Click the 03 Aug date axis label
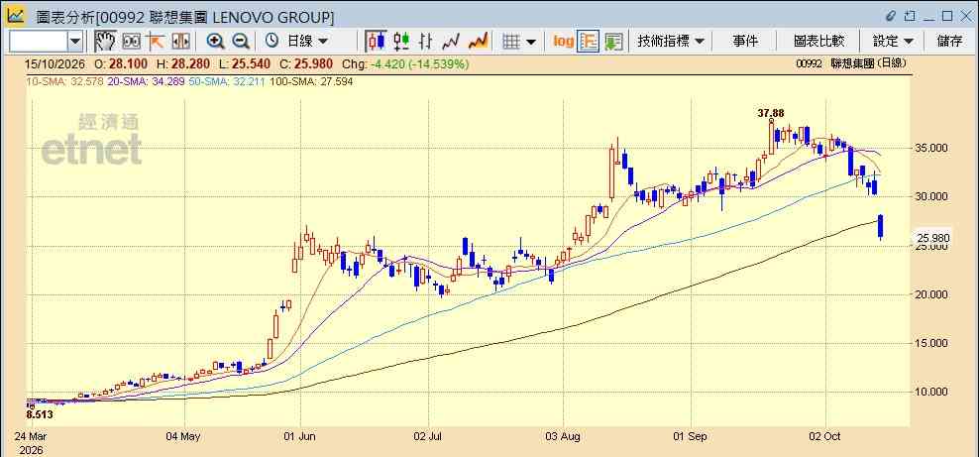The image size is (980, 457). (565, 436)
